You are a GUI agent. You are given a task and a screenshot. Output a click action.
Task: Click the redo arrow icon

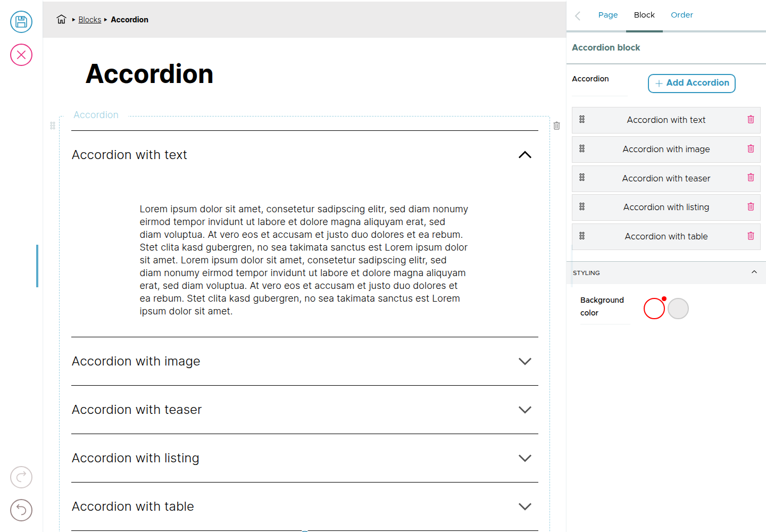[x=21, y=477]
